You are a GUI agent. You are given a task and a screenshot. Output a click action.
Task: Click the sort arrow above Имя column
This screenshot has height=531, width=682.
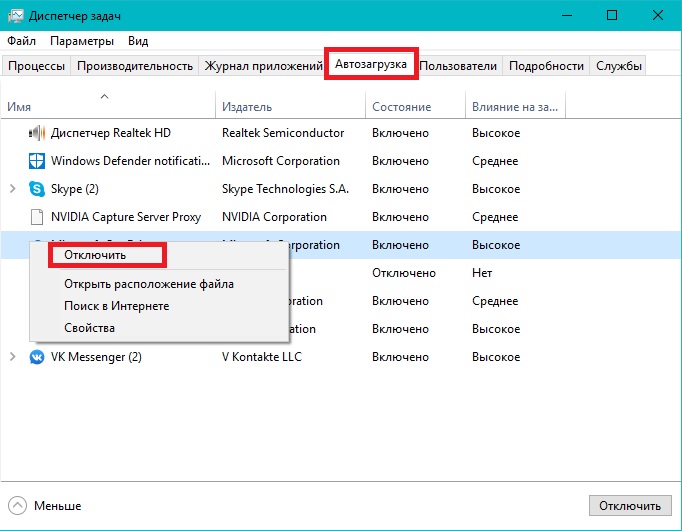pyautogui.click(x=104, y=96)
